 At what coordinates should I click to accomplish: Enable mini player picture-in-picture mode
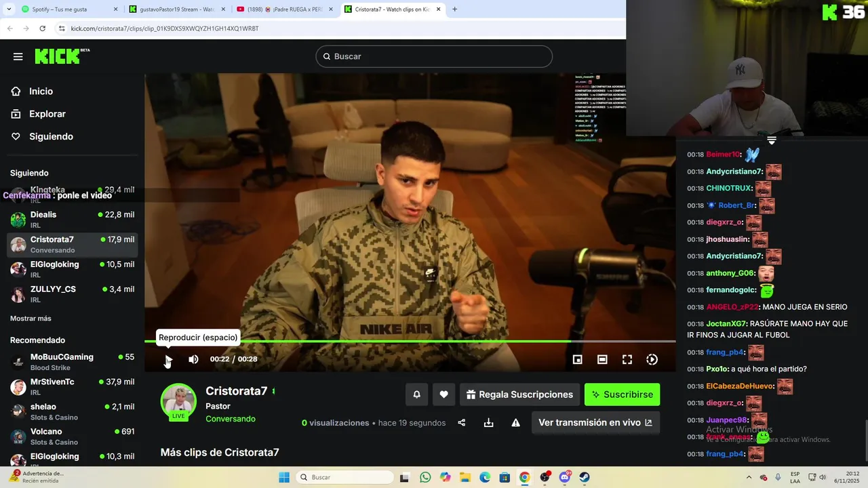click(x=577, y=360)
